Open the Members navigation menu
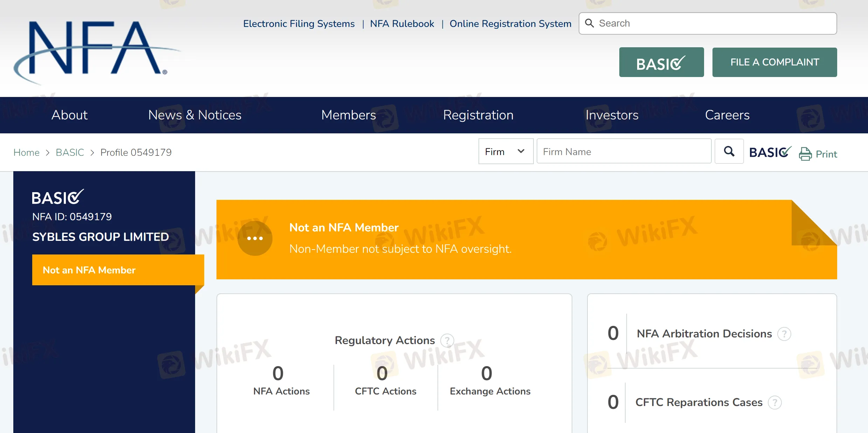The height and width of the screenshot is (433, 868). [349, 115]
